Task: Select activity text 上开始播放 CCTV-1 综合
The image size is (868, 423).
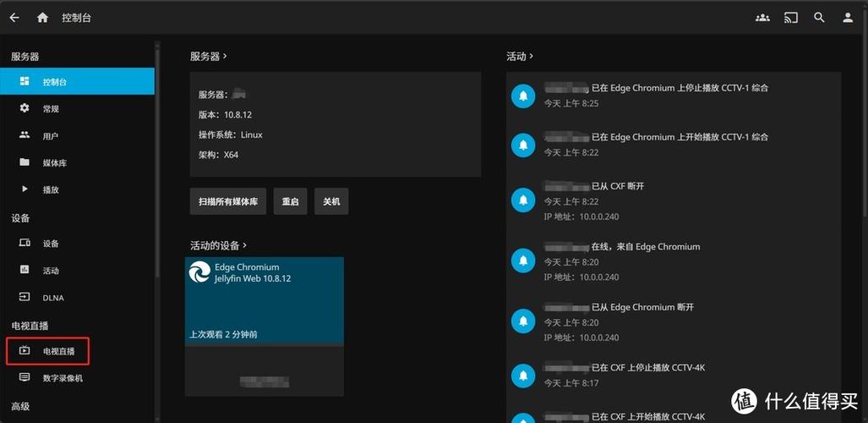Action: click(723, 137)
